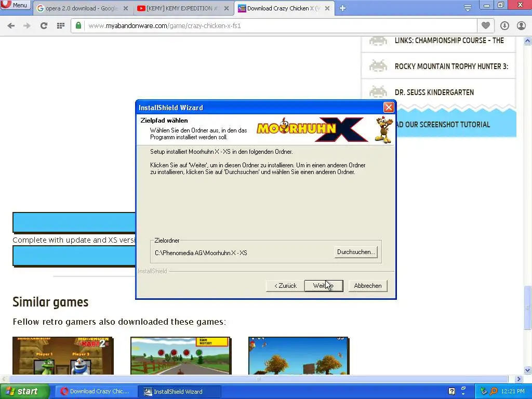Open the Moorhuhn Kart 2 game thumbnail

[x=63, y=355]
